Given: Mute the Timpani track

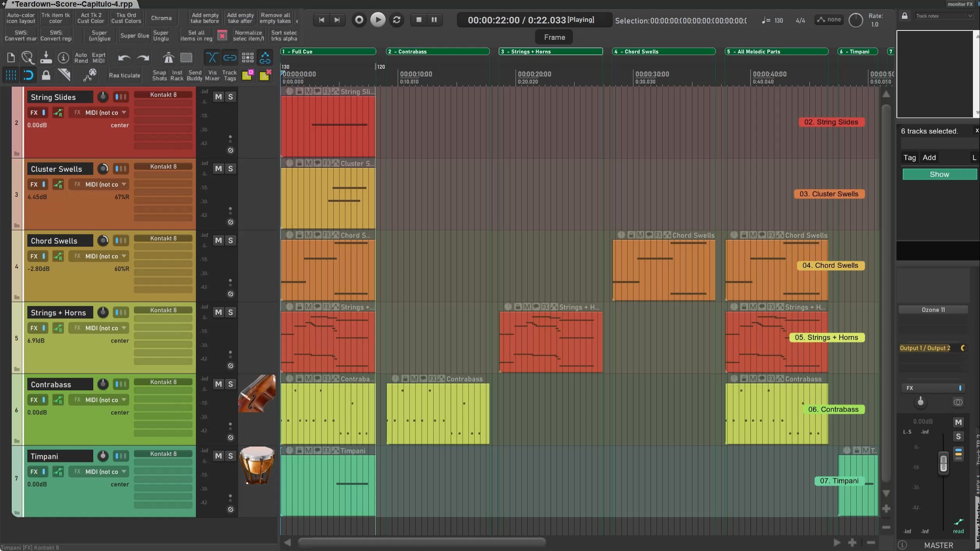Looking at the screenshot, I should tap(219, 456).
